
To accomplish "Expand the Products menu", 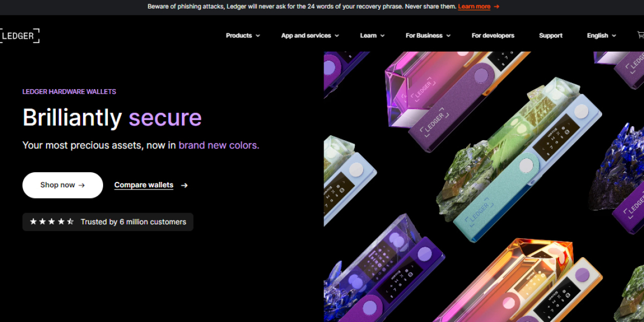I will (x=243, y=35).
